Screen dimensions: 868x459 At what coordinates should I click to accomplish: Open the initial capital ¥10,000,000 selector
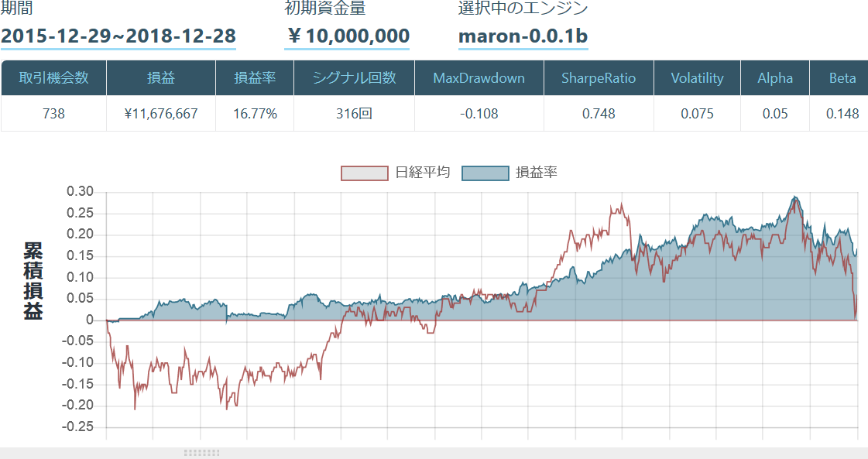click(346, 36)
